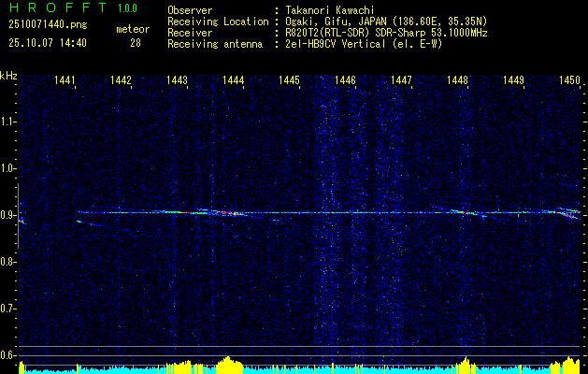Click the meteor echo trace near 1448
This screenshot has height=374, width=588.
click(x=463, y=212)
